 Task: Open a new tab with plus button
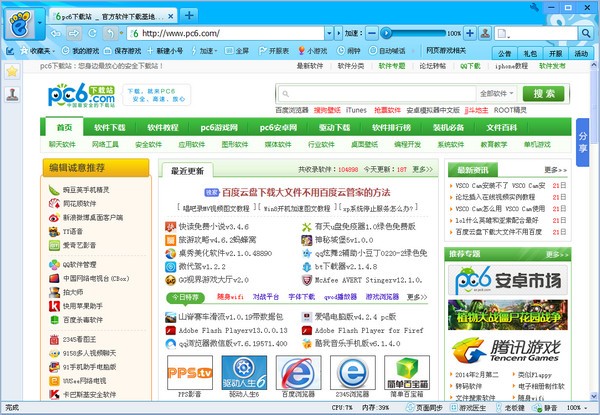[x=190, y=16]
